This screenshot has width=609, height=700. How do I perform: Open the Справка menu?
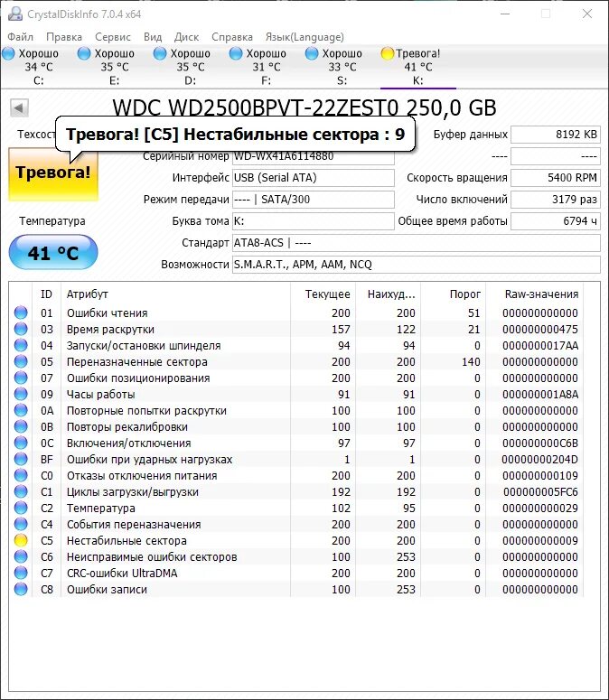coord(232,37)
